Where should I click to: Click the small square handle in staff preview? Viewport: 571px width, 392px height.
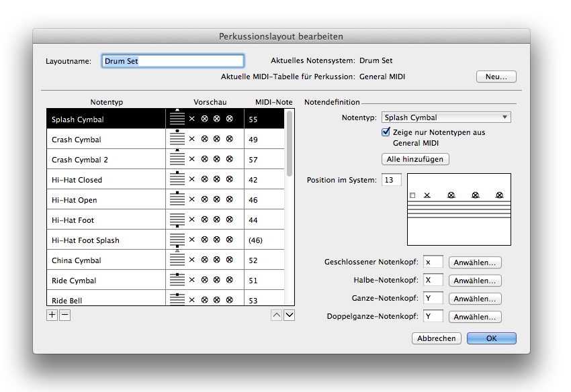(412, 195)
